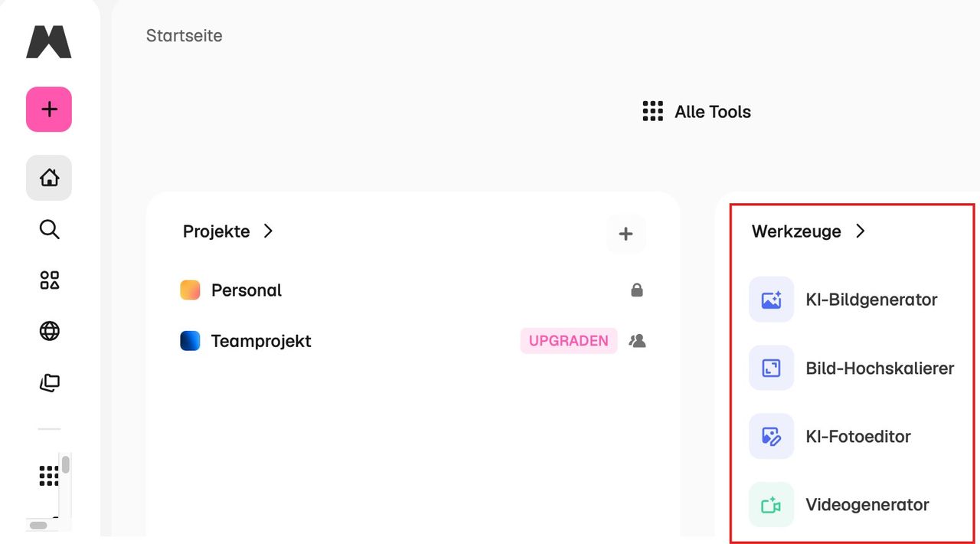Add a new project with plus button
This screenshot has width=980, height=544.
coord(626,234)
